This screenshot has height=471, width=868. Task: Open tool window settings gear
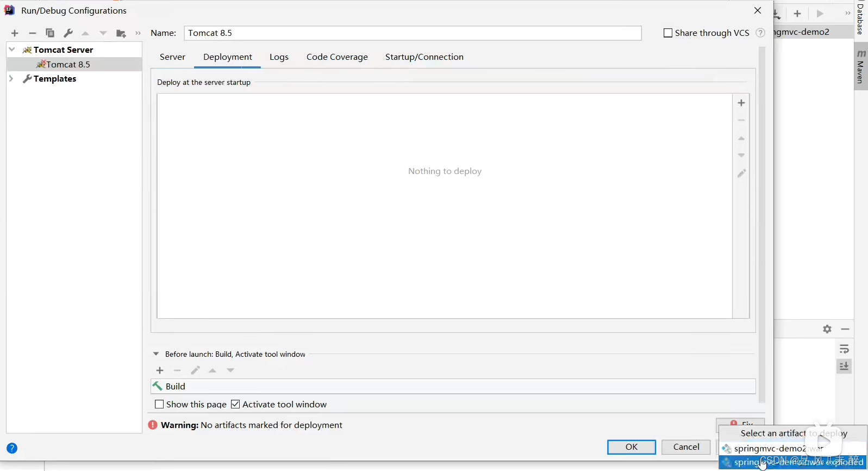tap(827, 329)
